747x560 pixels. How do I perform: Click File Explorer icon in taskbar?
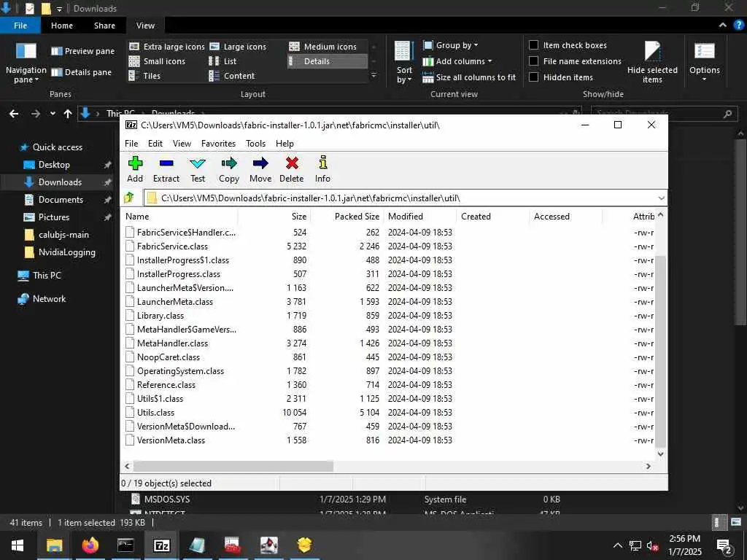pos(54,545)
